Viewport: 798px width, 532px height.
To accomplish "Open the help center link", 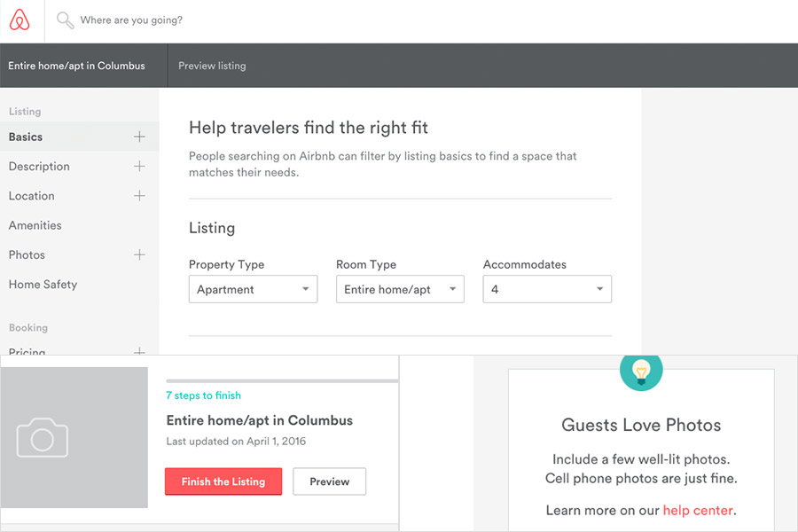I will point(699,510).
